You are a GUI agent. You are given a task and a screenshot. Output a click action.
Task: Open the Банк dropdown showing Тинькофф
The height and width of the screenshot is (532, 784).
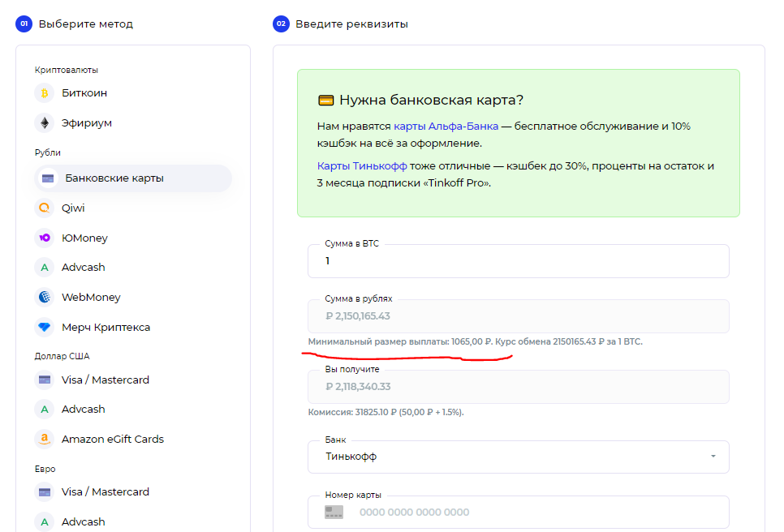tap(519, 457)
